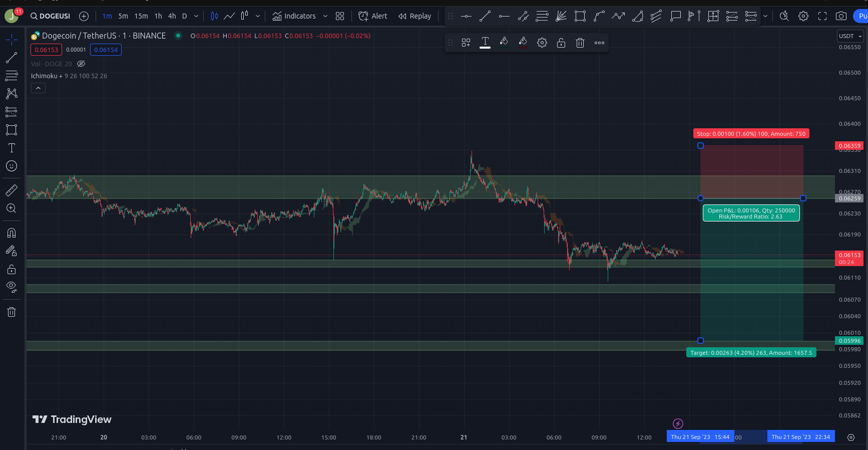Select the 1m timeframe
This screenshot has width=868, height=450.
(x=107, y=16)
